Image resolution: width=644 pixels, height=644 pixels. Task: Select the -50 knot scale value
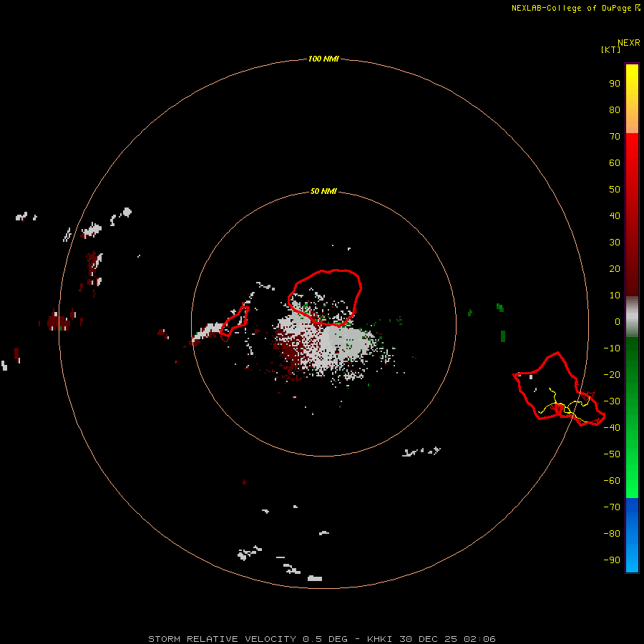coord(612,454)
